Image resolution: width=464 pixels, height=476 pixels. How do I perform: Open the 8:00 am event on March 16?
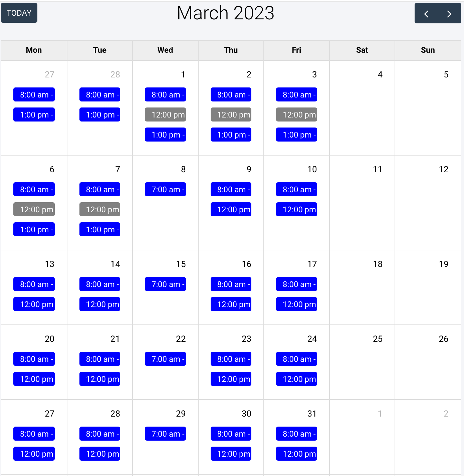(x=231, y=284)
